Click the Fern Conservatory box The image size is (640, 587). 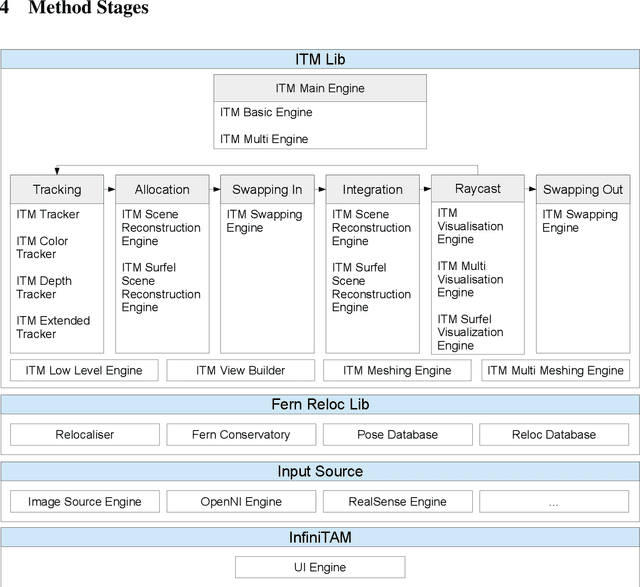(x=240, y=435)
